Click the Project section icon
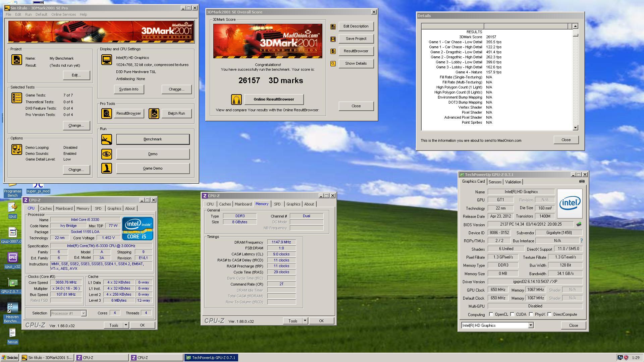 [17, 60]
